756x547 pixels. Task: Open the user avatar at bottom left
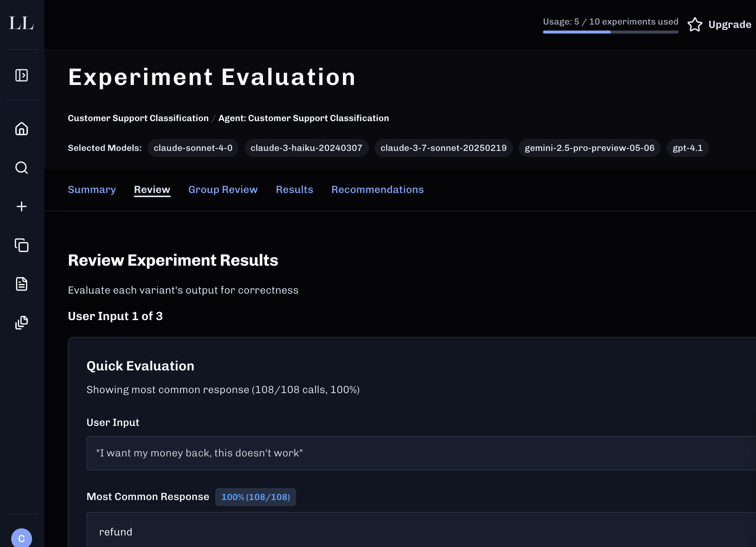click(x=21, y=538)
